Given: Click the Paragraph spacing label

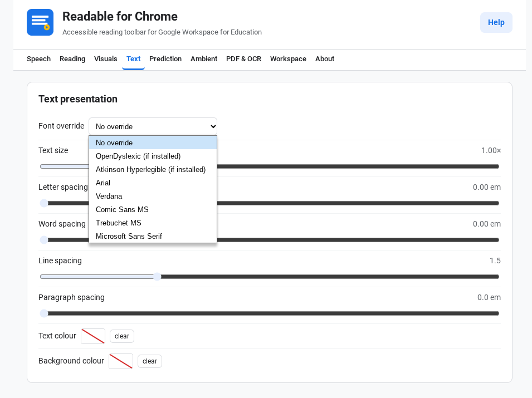Looking at the screenshot, I should (x=72, y=297).
